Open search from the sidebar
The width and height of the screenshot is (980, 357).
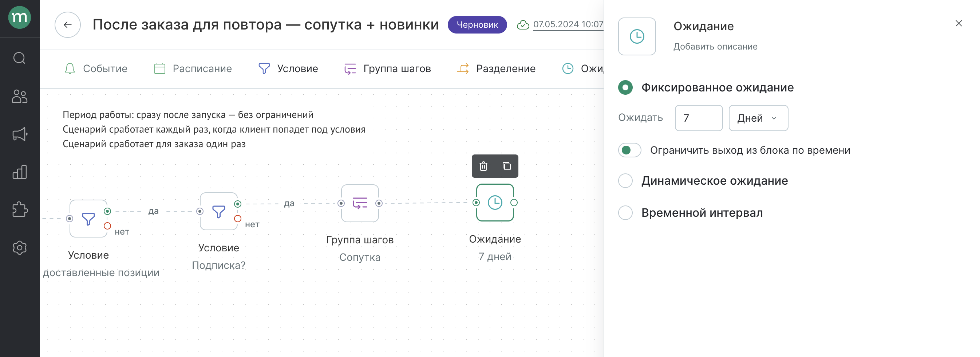coord(19,58)
